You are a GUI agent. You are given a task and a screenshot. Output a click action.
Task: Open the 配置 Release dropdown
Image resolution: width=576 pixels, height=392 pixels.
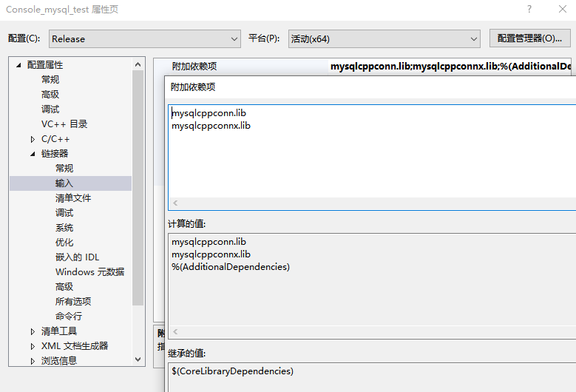[x=145, y=39]
